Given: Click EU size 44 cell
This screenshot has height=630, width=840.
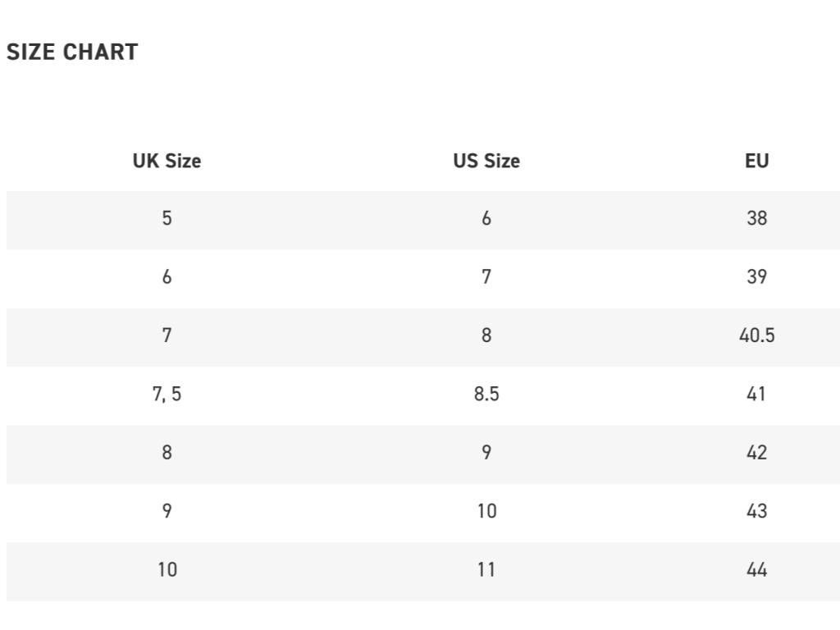Looking at the screenshot, I should [x=756, y=569].
